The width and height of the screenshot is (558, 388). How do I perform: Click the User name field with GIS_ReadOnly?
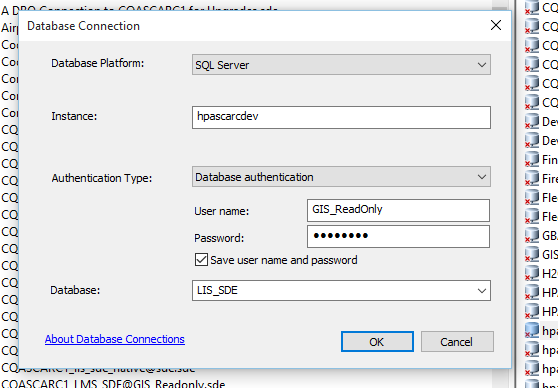(398, 210)
